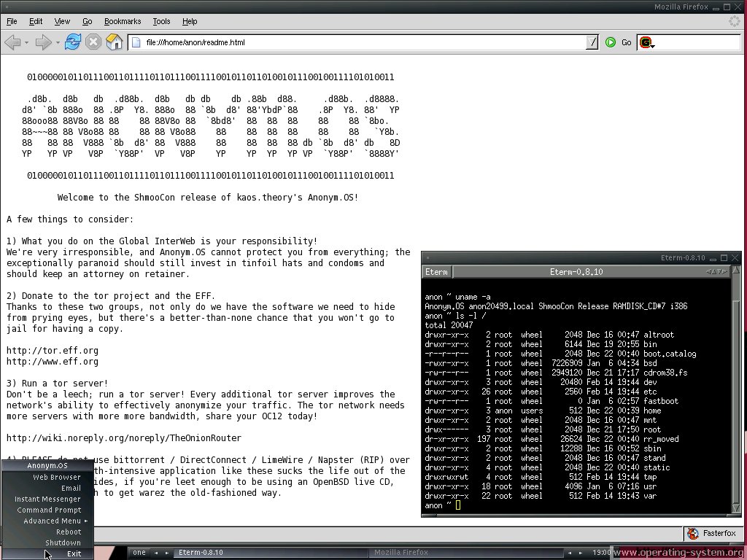Click the Stop loading icon
This screenshot has height=560, width=747.
93,42
